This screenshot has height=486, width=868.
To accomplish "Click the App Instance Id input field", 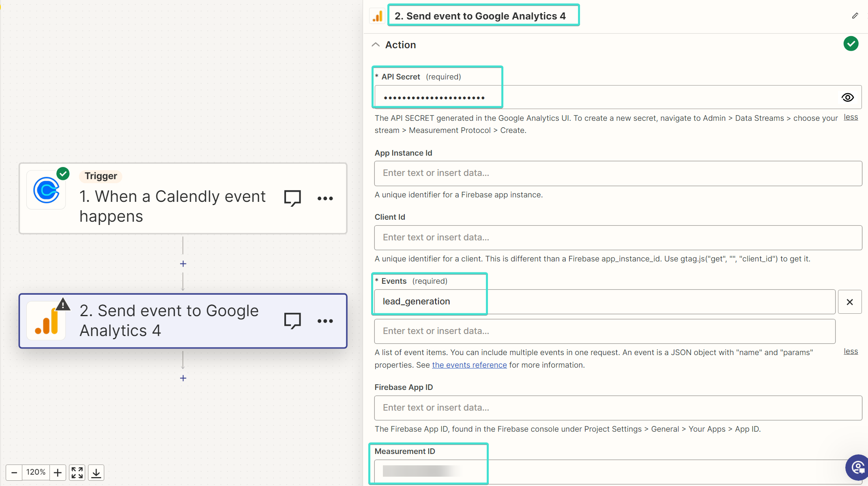I will (618, 173).
